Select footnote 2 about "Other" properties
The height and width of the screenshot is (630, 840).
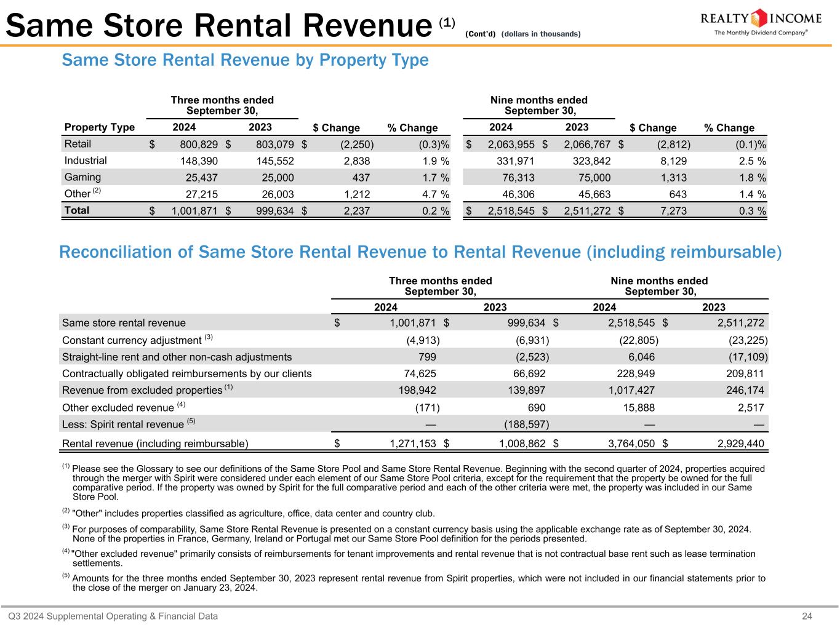pos(253,513)
